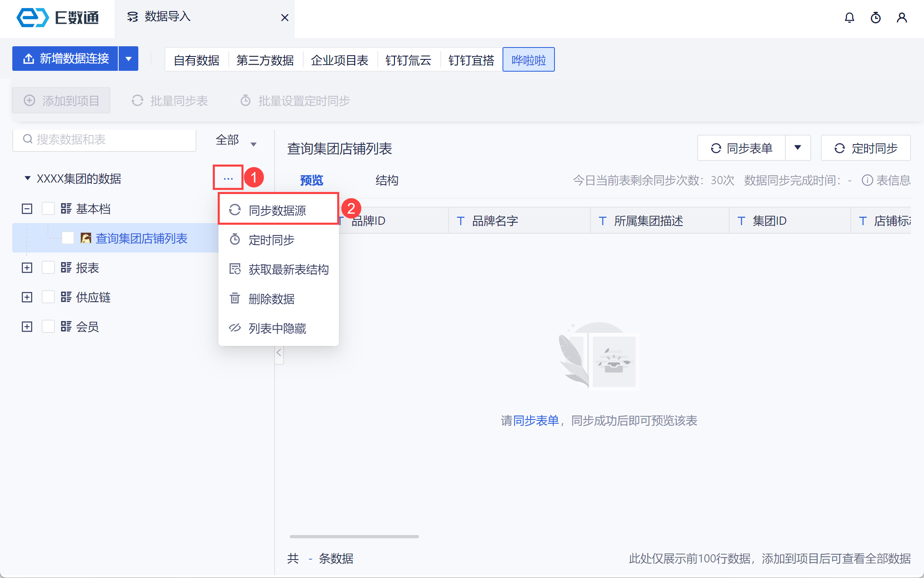This screenshot has height=578, width=924.
Task: Open the user profile icon
Action: pyautogui.click(x=901, y=18)
